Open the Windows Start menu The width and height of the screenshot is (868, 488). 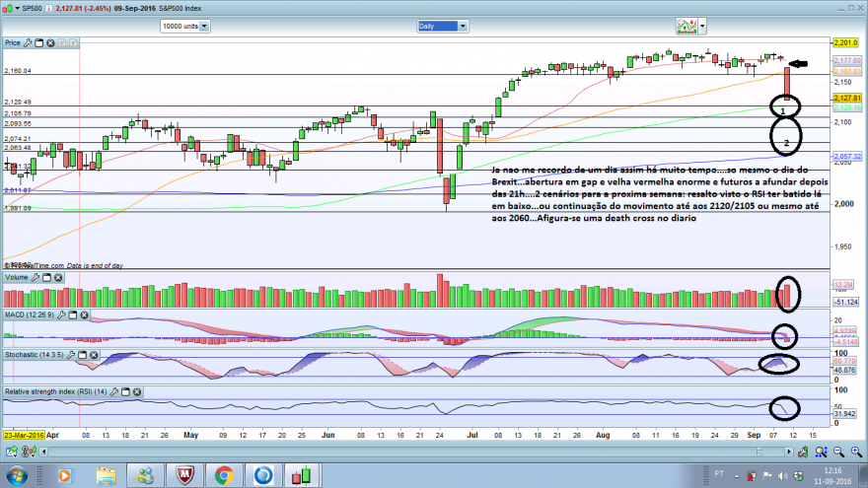click(17, 475)
